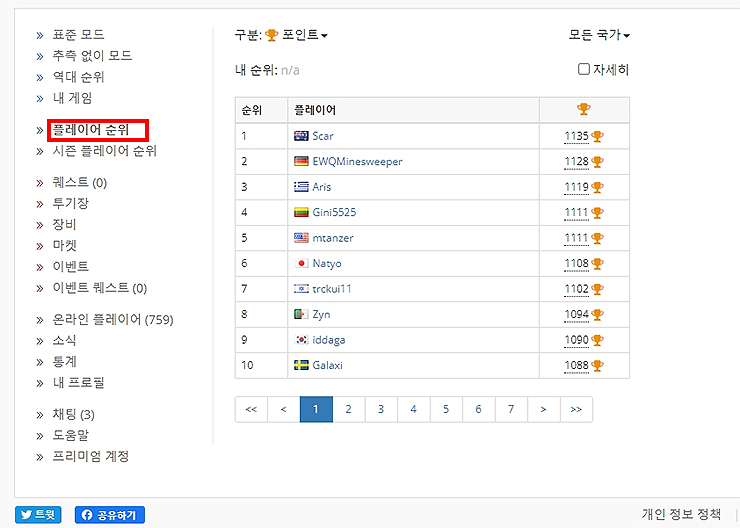Open 도움말 help page
This screenshot has width=740, height=528.
[70, 436]
